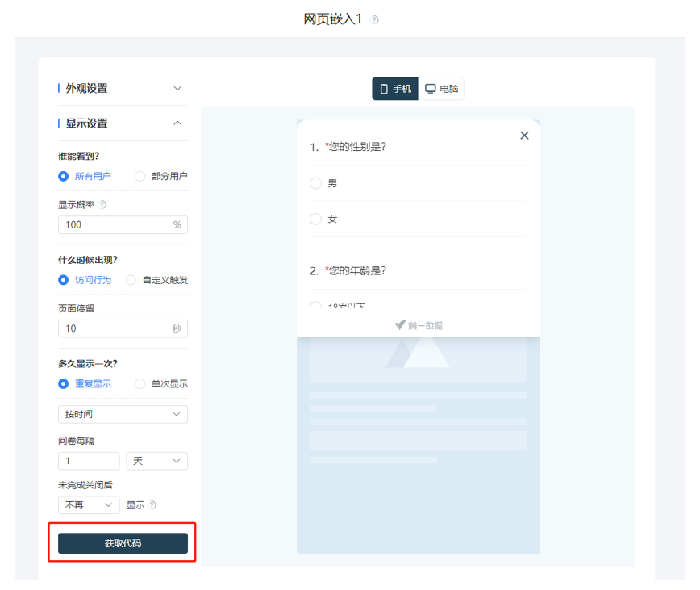Click the help icon beside 网页嵌入1 title
The width and height of the screenshot is (700, 590).
pos(375,19)
